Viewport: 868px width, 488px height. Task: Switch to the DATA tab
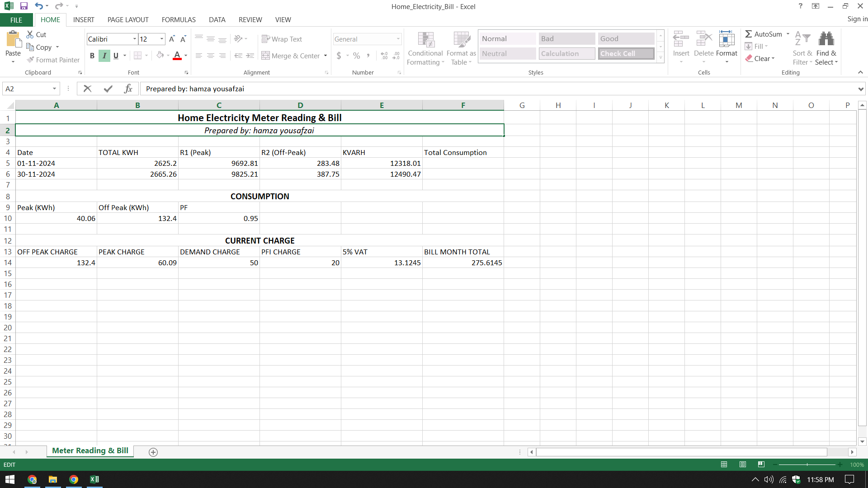click(217, 20)
